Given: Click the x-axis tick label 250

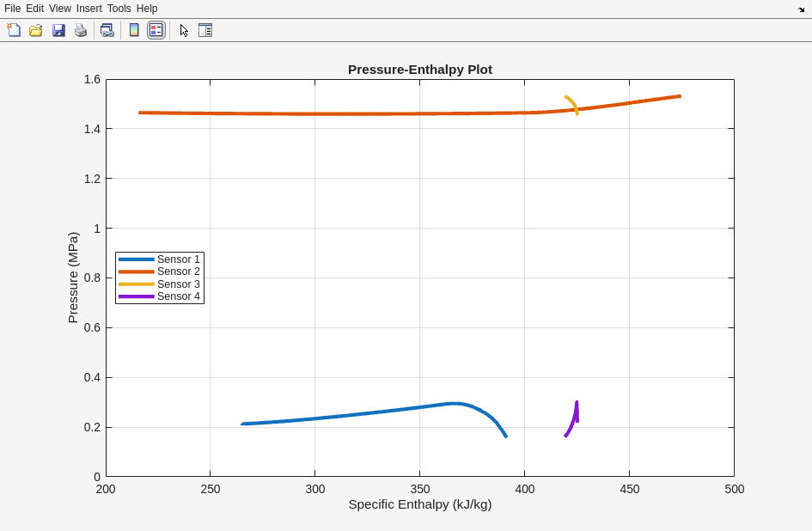Looking at the screenshot, I should click(x=211, y=489).
